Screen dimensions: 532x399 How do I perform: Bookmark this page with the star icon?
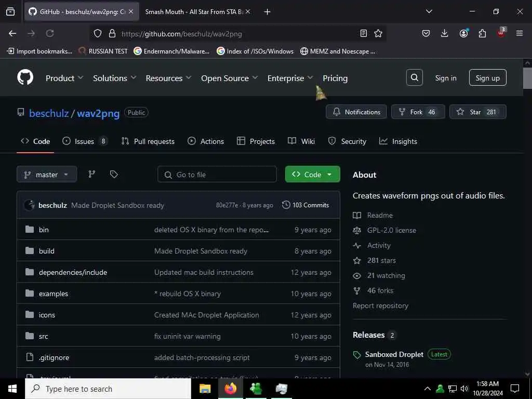[378, 33]
